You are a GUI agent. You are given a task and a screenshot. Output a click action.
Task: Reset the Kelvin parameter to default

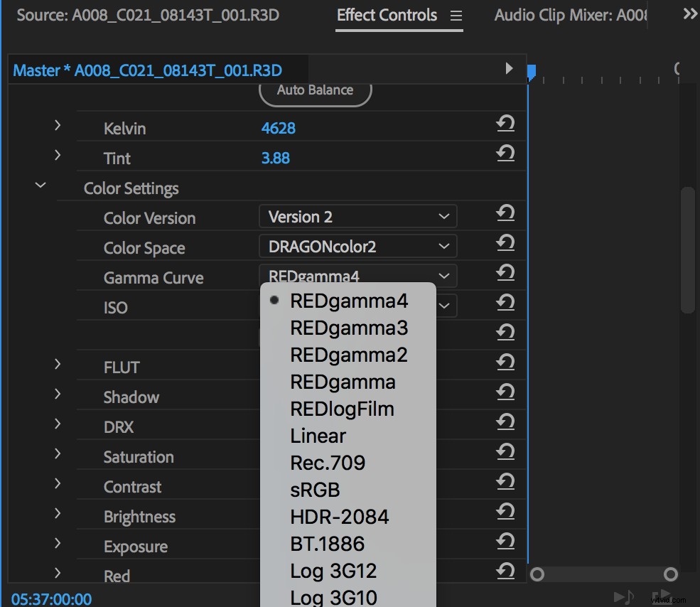click(505, 124)
